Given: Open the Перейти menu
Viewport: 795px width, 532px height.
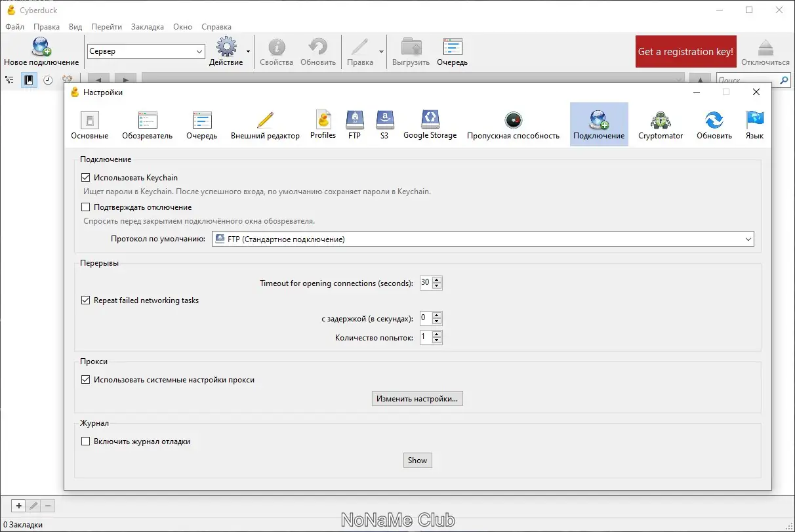Looking at the screenshot, I should 107,27.
